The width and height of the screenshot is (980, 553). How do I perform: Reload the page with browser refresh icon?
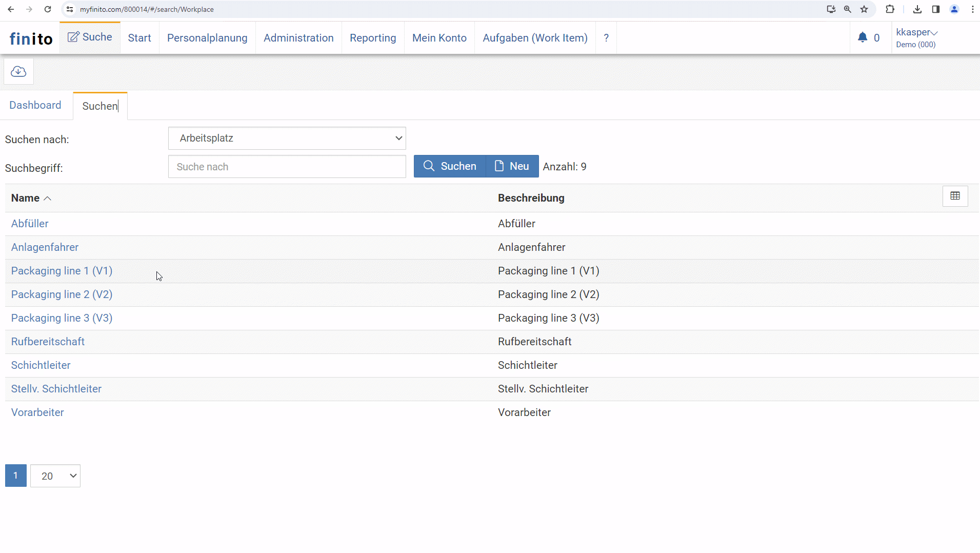coord(48,9)
